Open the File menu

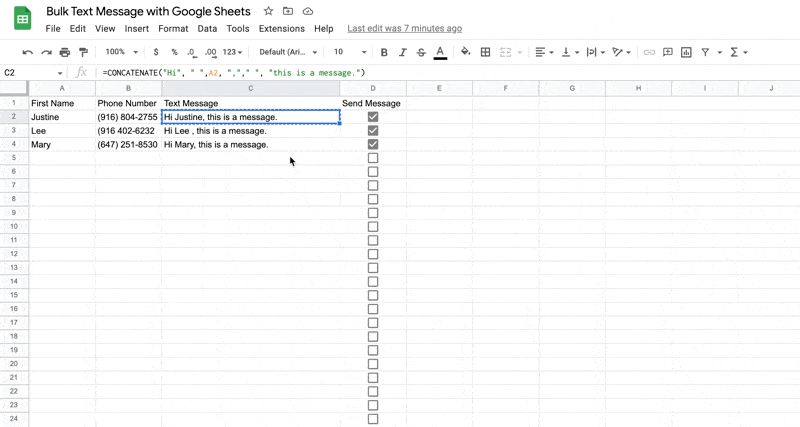(53, 29)
